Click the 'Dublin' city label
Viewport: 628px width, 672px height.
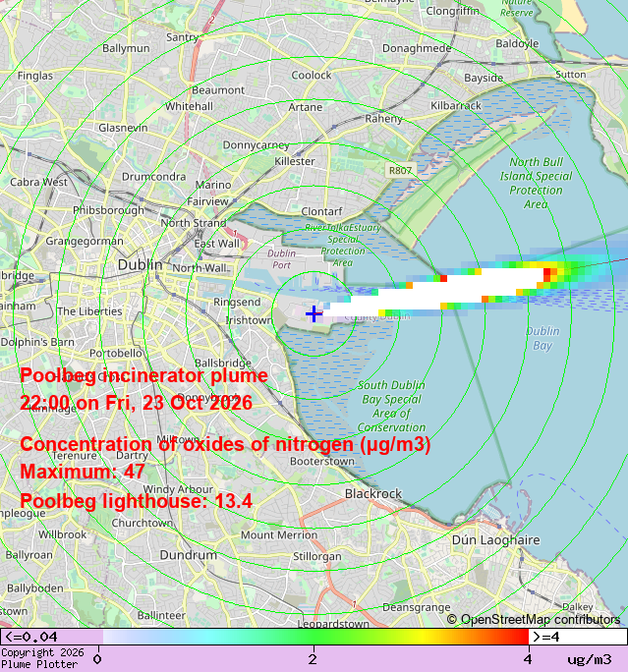pos(141,264)
